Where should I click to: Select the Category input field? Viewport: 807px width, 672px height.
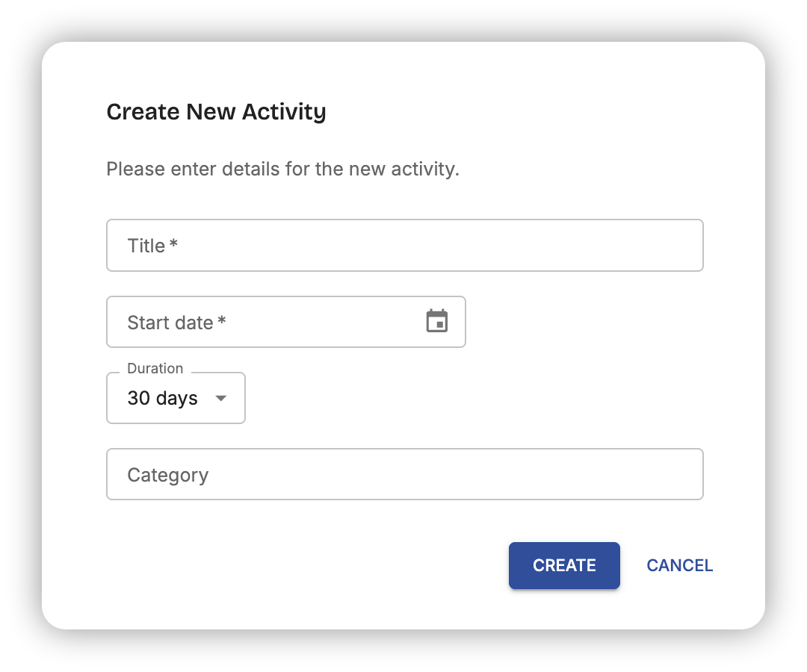tap(404, 475)
